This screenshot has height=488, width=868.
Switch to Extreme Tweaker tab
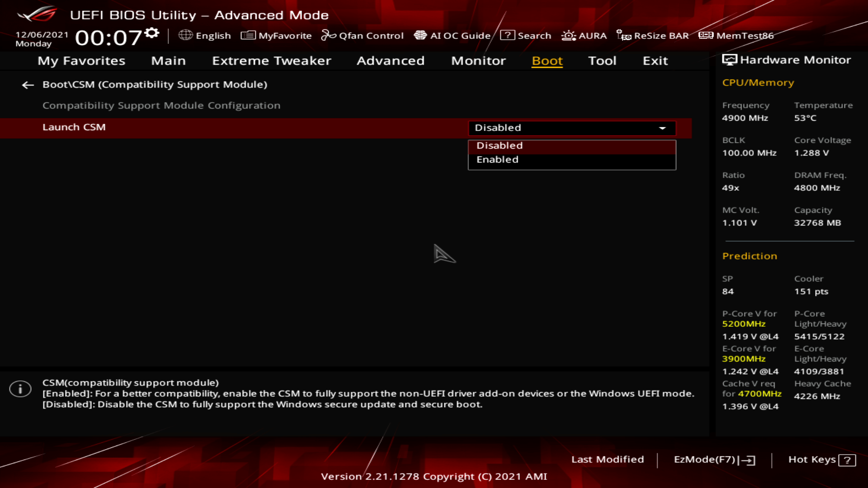[x=271, y=61]
